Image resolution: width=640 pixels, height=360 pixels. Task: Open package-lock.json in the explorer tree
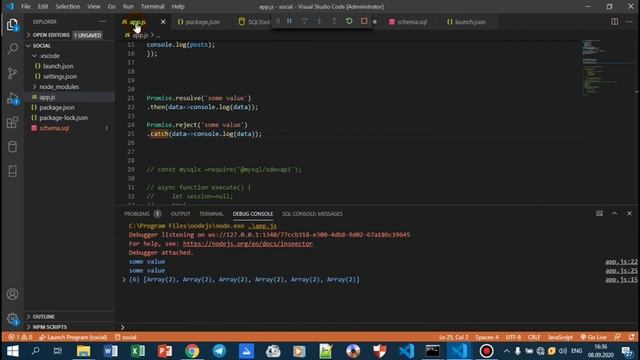pyautogui.click(x=63, y=118)
